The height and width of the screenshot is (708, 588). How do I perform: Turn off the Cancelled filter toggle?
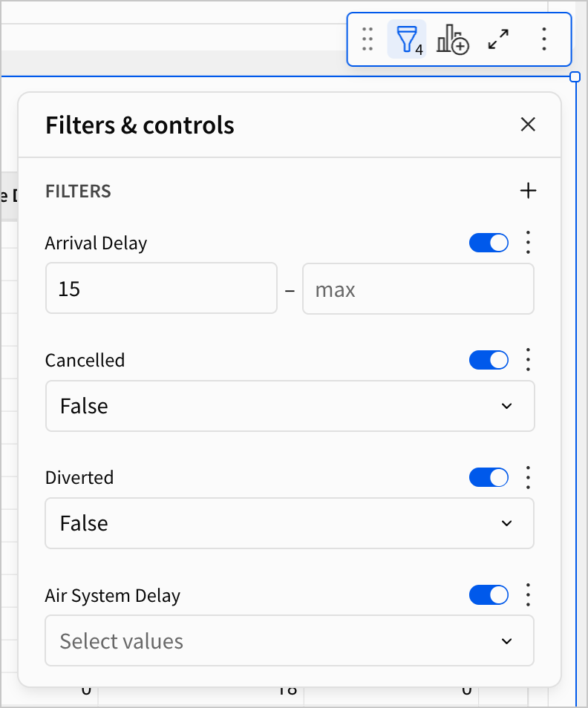pyautogui.click(x=489, y=360)
